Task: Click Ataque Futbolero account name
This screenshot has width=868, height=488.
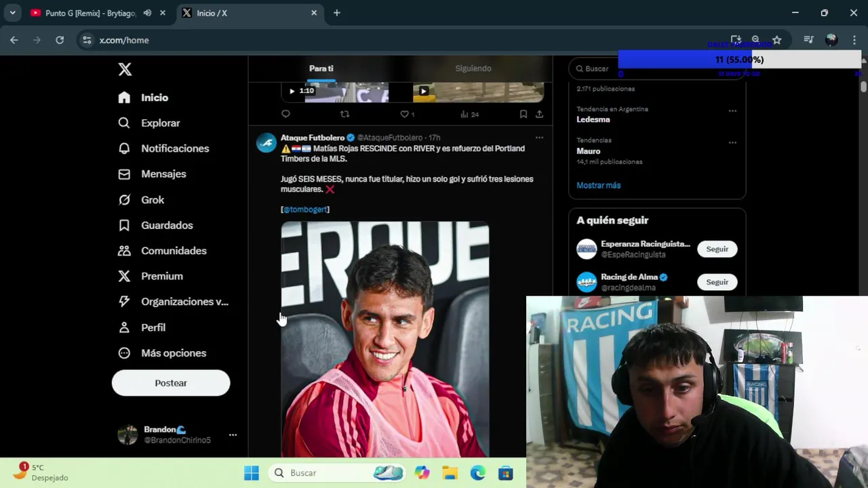Action: pos(313,138)
